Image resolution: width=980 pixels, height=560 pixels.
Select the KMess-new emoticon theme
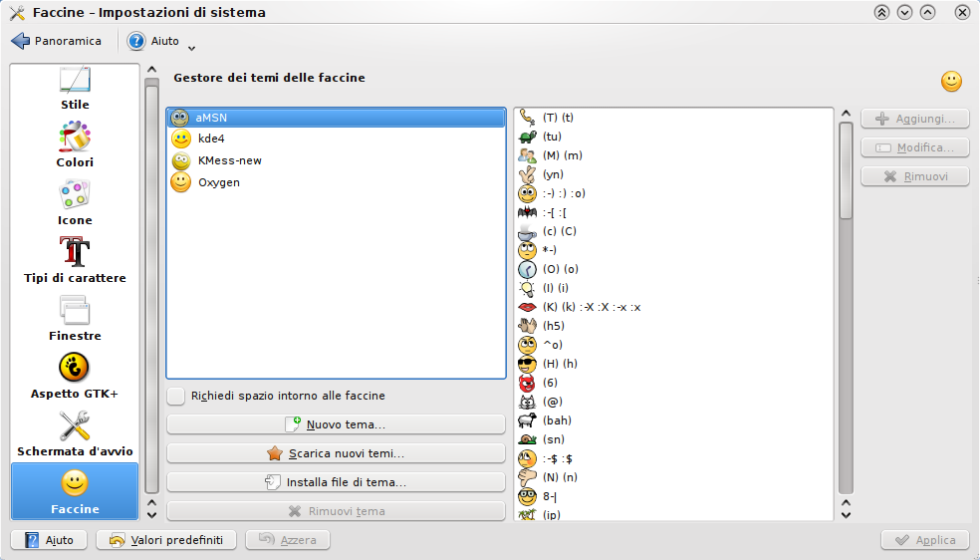(x=337, y=160)
